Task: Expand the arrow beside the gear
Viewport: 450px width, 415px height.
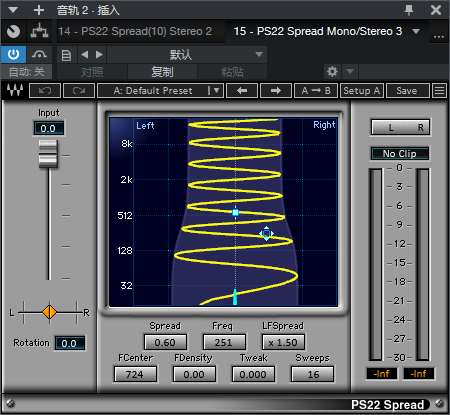Action: point(350,71)
